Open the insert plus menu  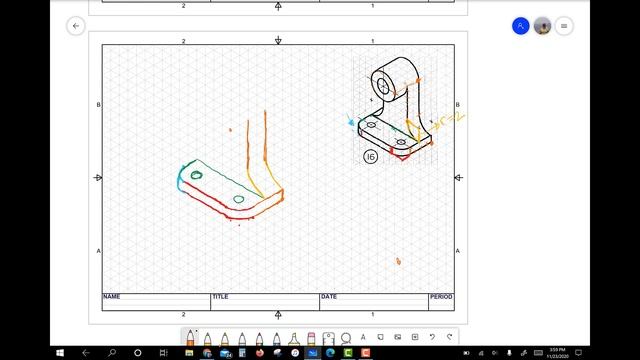[x=415, y=337]
